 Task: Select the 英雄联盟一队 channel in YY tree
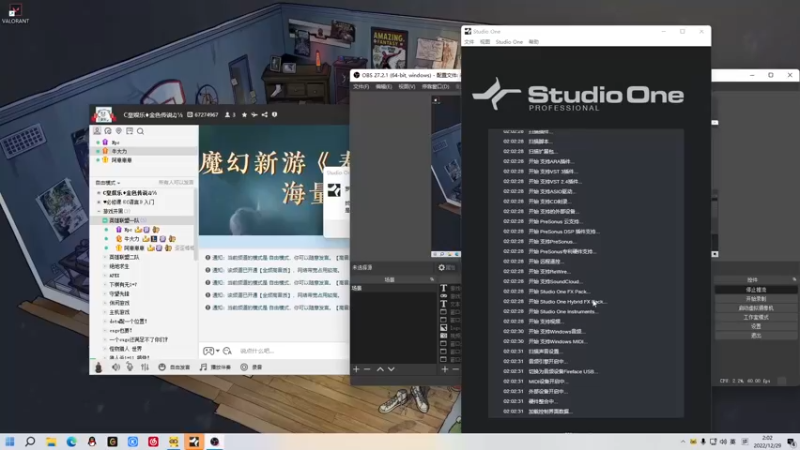tap(124, 220)
